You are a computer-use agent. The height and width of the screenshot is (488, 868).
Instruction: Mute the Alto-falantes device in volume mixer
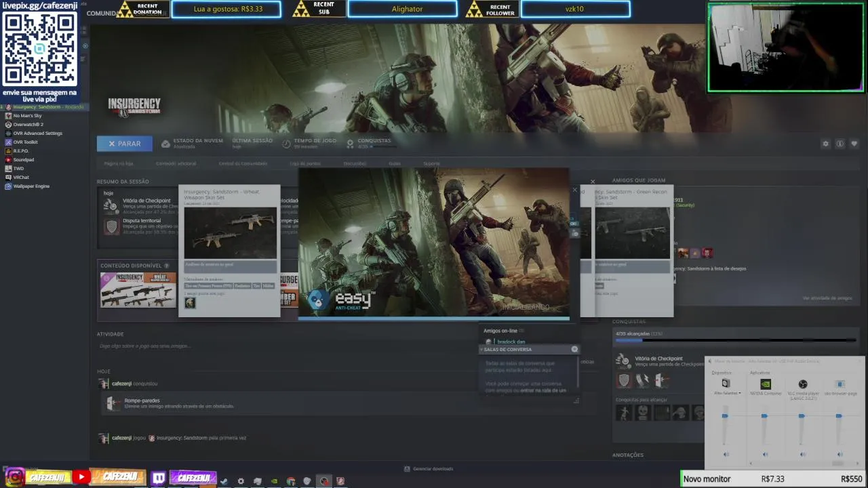[726, 455]
